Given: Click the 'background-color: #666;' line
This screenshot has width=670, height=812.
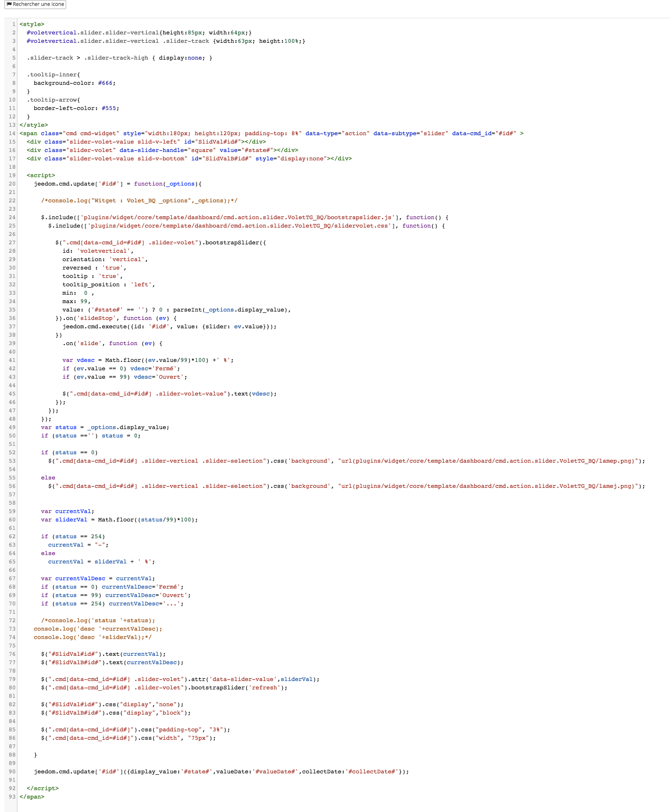Looking at the screenshot, I should pos(75,83).
